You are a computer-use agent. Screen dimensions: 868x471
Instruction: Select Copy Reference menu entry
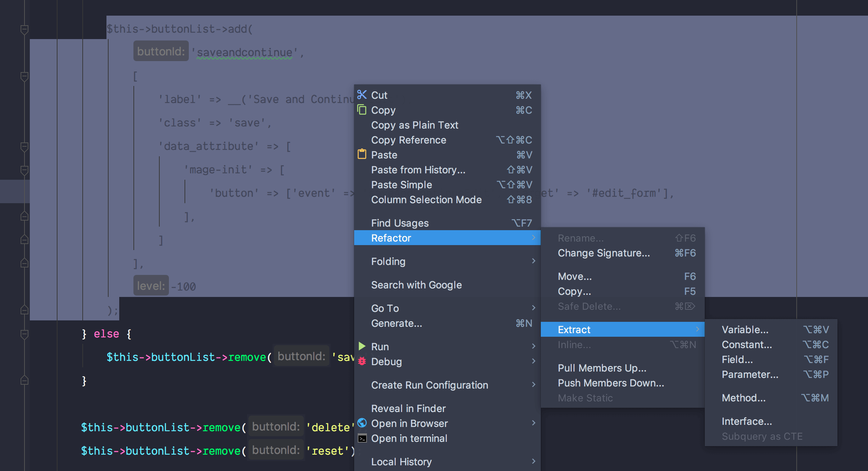point(447,140)
